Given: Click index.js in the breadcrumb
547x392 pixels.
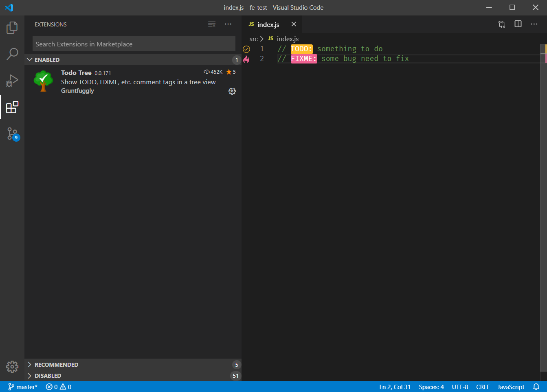Looking at the screenshot, I should (288, 39).
